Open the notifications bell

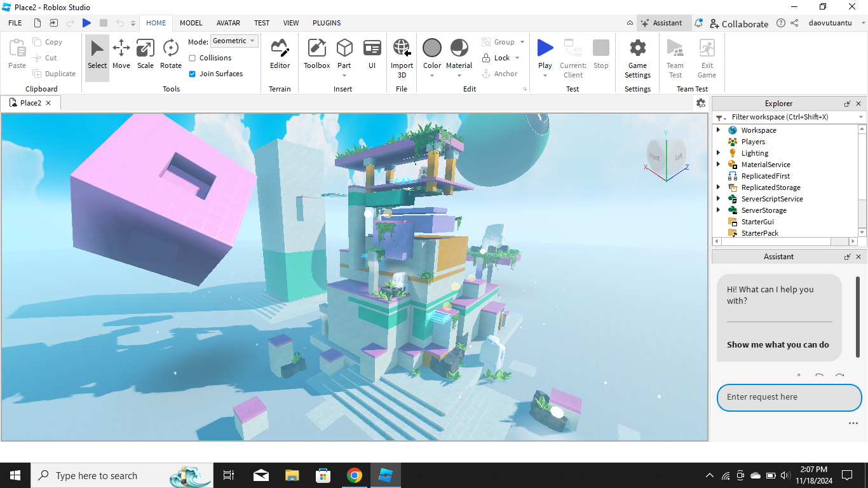698,23
